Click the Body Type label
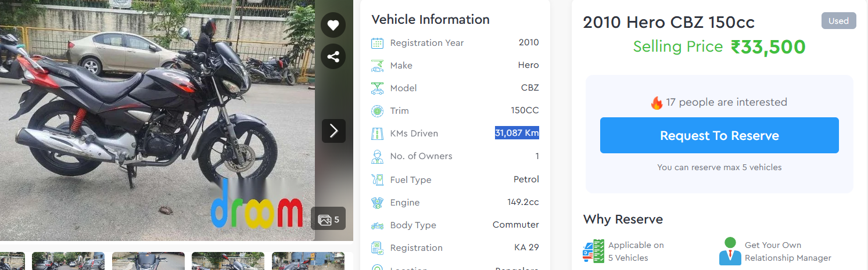The image size is (868, 270). click(x=413, y=225)
